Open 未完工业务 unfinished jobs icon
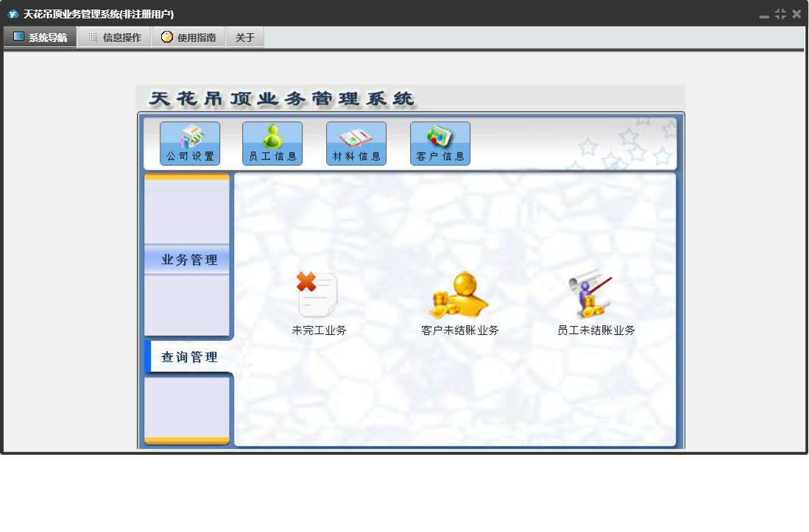The height and width of the screenshot is (532, 809). click(318, 304)
